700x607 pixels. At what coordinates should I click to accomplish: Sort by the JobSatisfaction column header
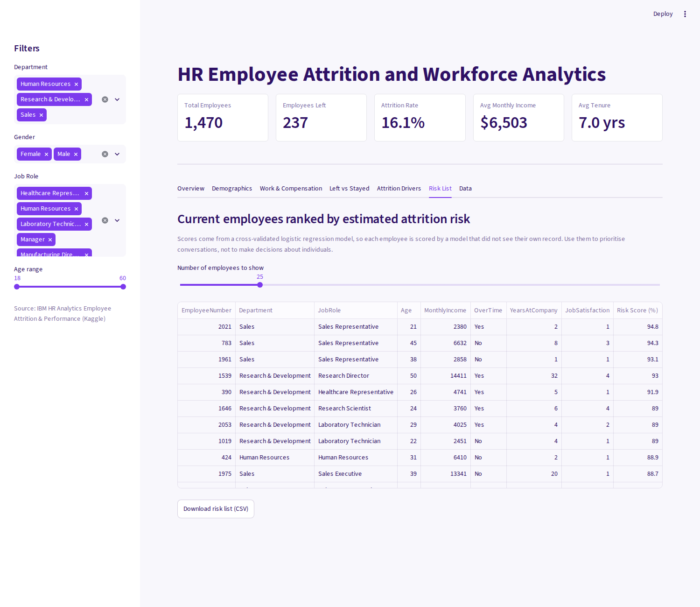pos(587,311)
